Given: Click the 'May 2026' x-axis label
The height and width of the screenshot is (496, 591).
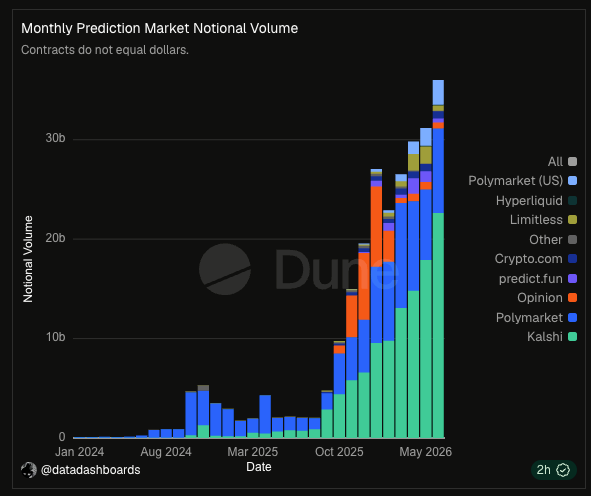Looking at the screenshot, I should (x=426, y=452).
